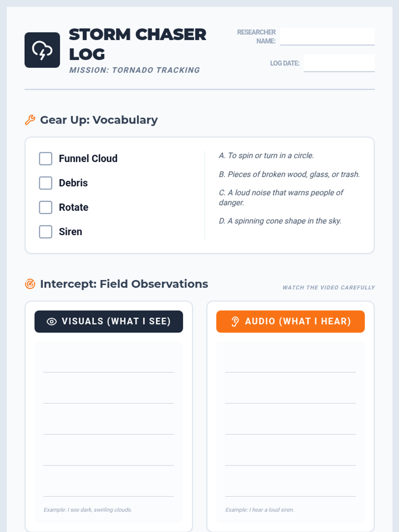Click the ear icon in Audio header

(235, 322)
